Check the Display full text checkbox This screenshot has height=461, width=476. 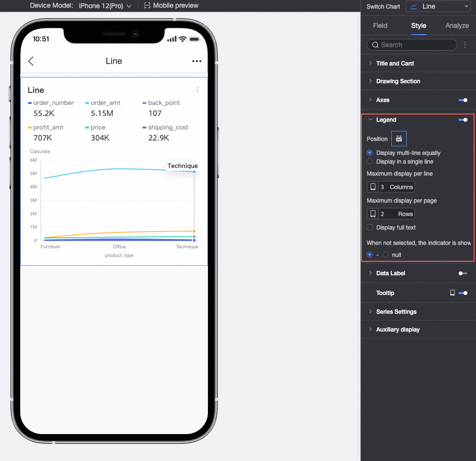click(370, 227)
